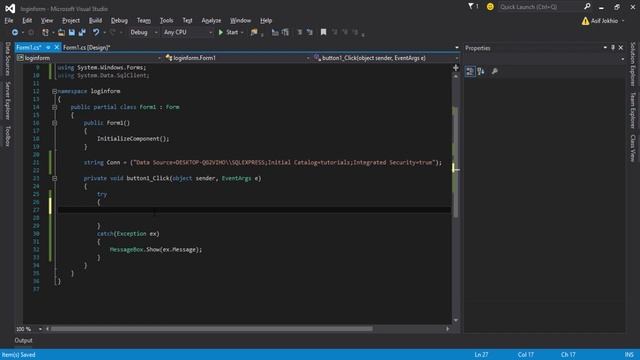Open the Debug menu
640x360 pixels.
[119, 20]
